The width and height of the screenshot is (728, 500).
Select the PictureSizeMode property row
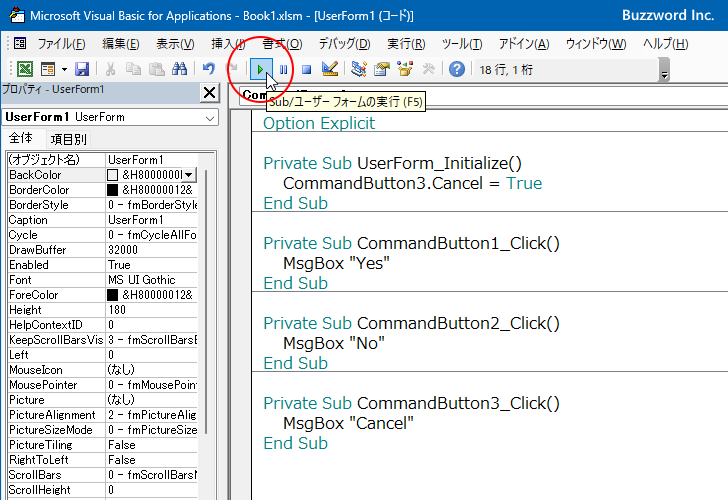pyautogui.click(x=103, y=430)
